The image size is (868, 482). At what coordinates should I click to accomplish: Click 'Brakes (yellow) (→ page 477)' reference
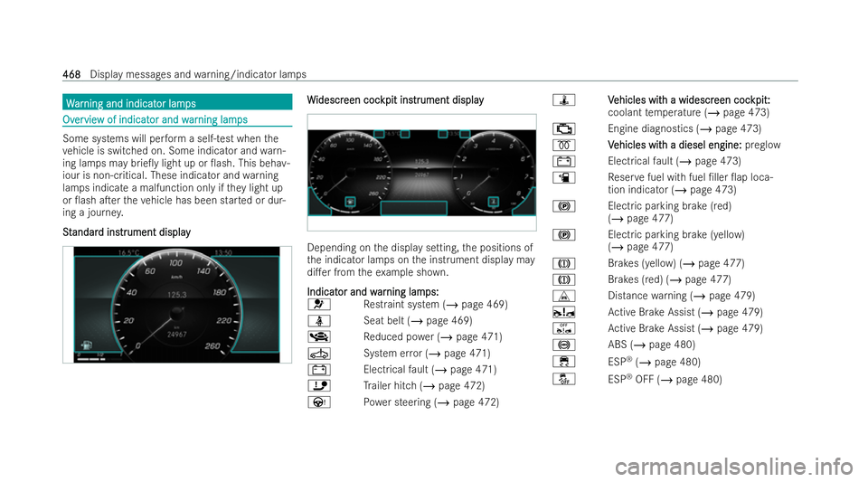click(x=676, y=263)
